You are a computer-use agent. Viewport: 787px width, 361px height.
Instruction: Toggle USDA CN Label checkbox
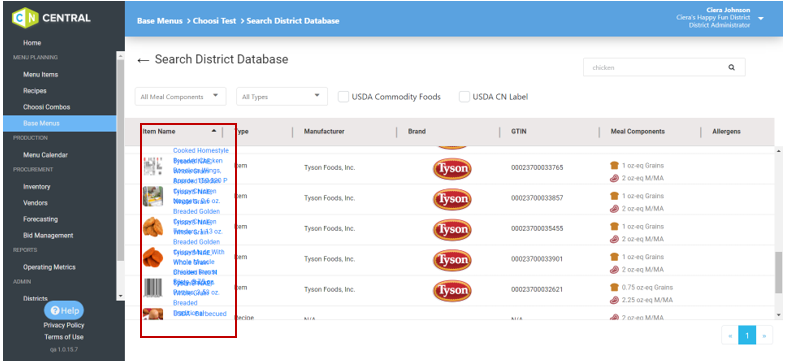point(464,97)
